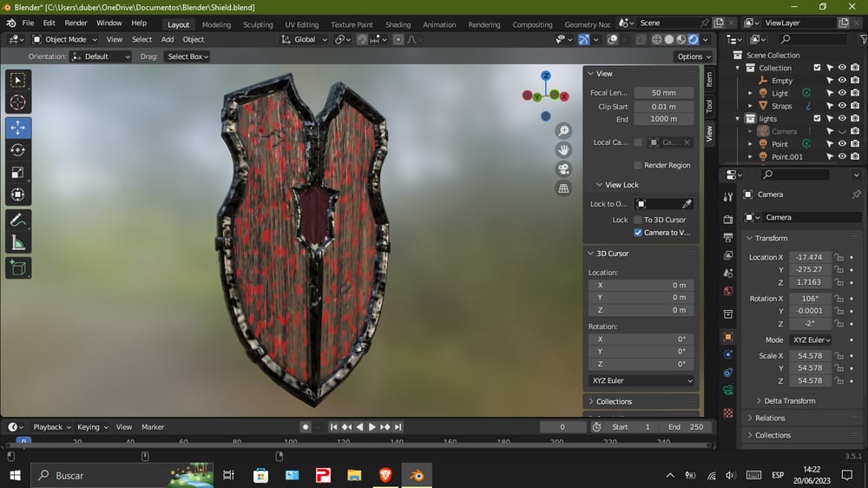Screen dimensions: 868x488
Task: Open the Playback popover in timeline
Action: 51,427
